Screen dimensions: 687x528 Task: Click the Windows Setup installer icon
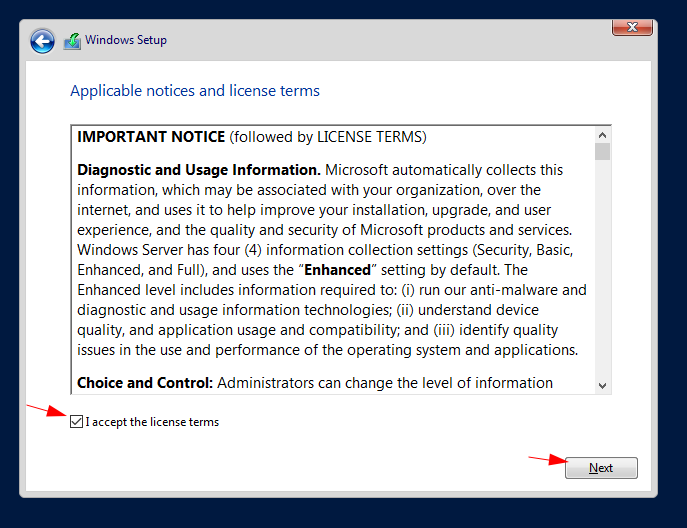[x=72, y=41]
